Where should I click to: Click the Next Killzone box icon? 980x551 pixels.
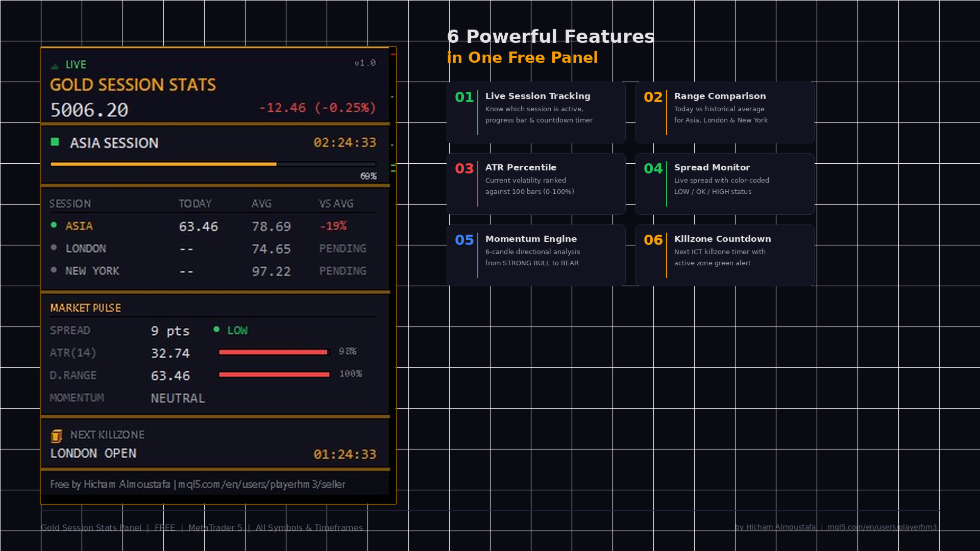[x=57, y=436]
